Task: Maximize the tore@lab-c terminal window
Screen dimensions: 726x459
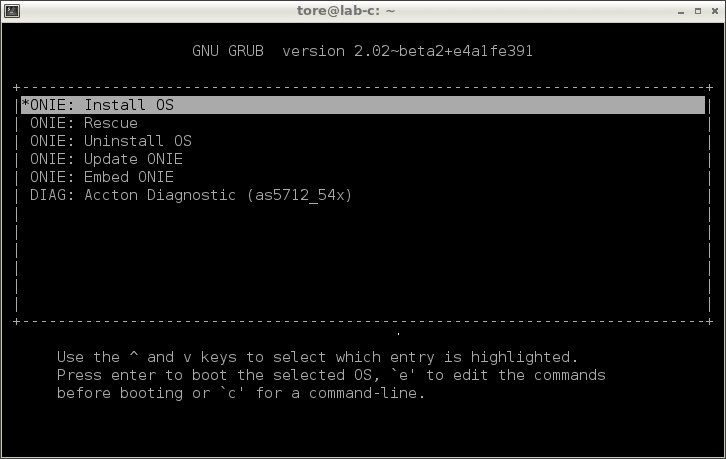Action: (698, 11)
